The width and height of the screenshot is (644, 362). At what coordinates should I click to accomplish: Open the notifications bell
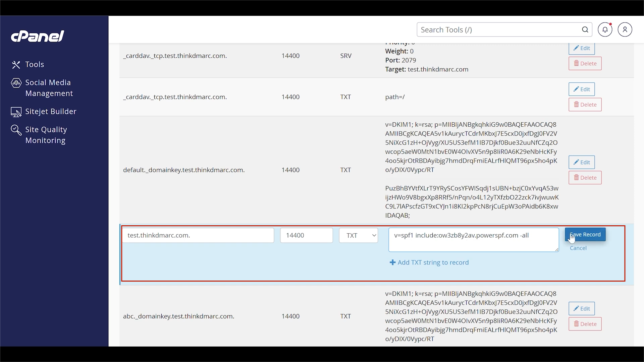coord(605,29)
